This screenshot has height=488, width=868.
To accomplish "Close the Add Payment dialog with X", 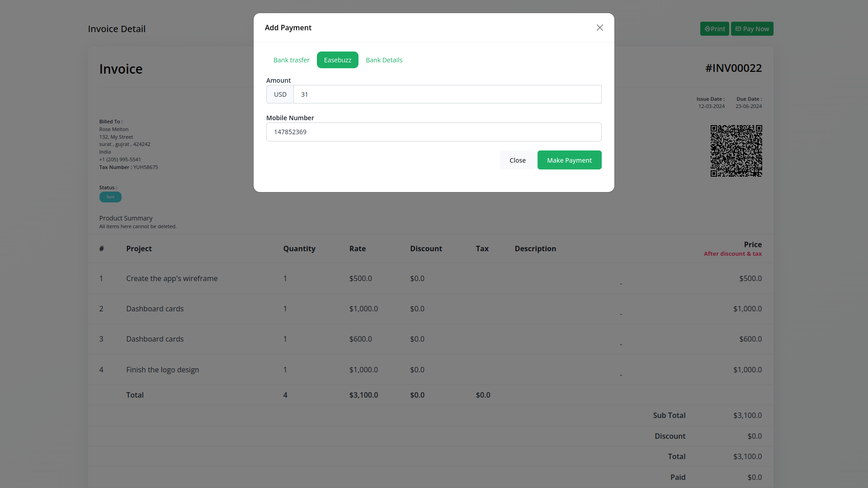I will [x=599, y=28].
